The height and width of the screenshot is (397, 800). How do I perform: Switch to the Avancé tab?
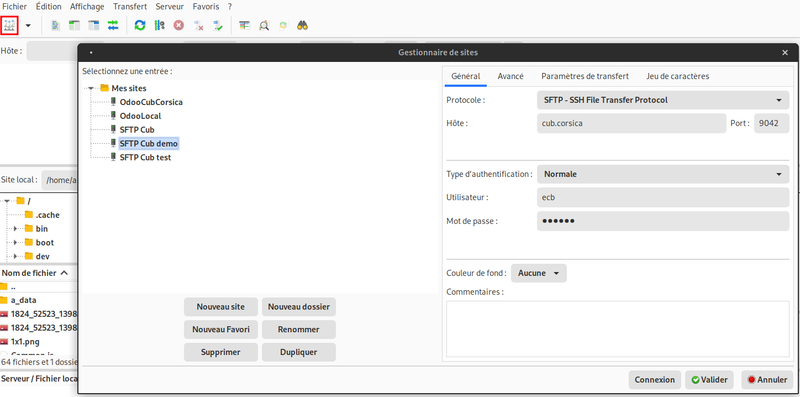tap(511, 76)
